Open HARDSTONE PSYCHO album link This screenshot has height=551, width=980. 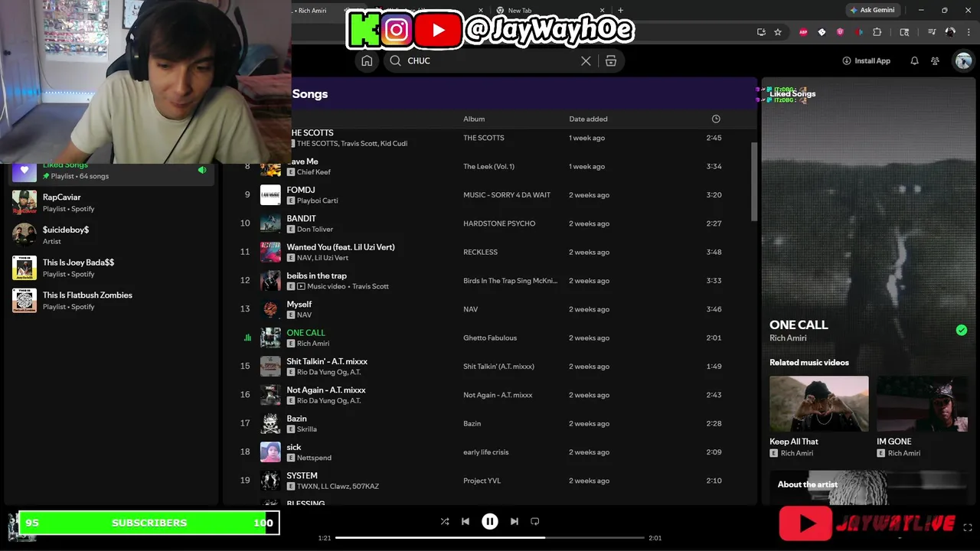pos(499,223)
